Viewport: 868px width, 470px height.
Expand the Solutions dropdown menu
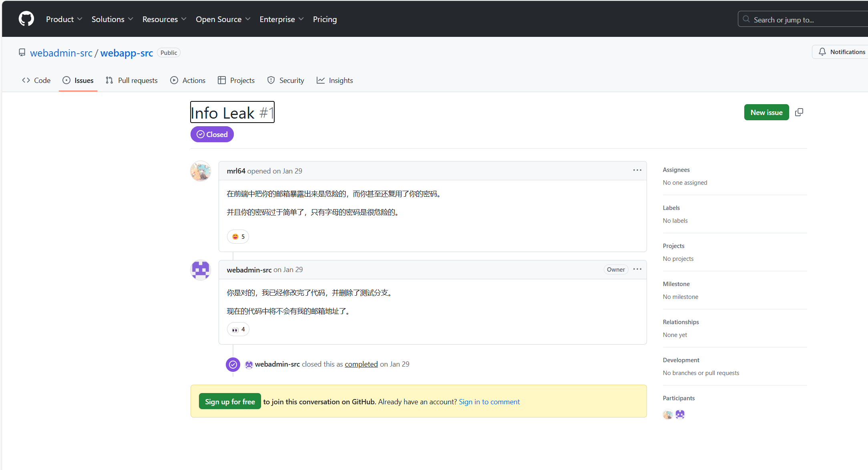112,19
